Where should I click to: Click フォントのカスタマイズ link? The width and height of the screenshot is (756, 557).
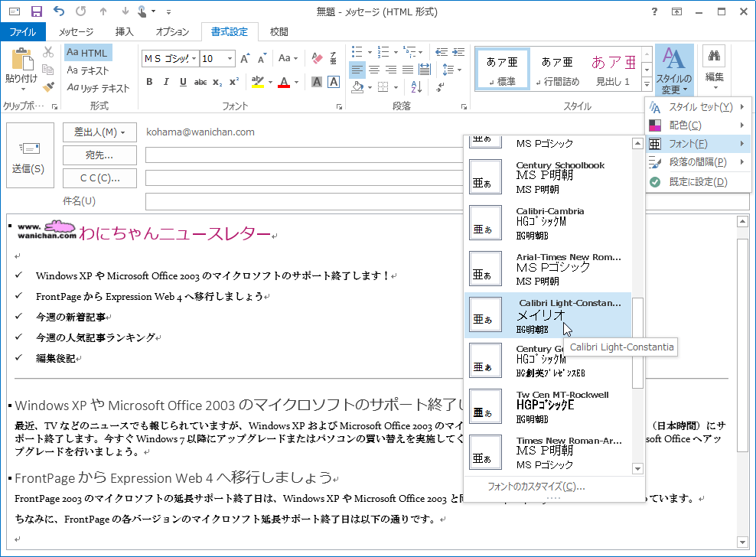pyautogui.click(x=536, y=486)
